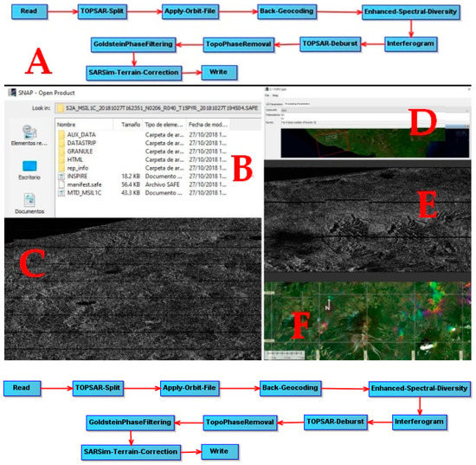Select the MTD_MSIL1C document file
The height and width of the screenshot is (465, 476).
coord(84,193)
